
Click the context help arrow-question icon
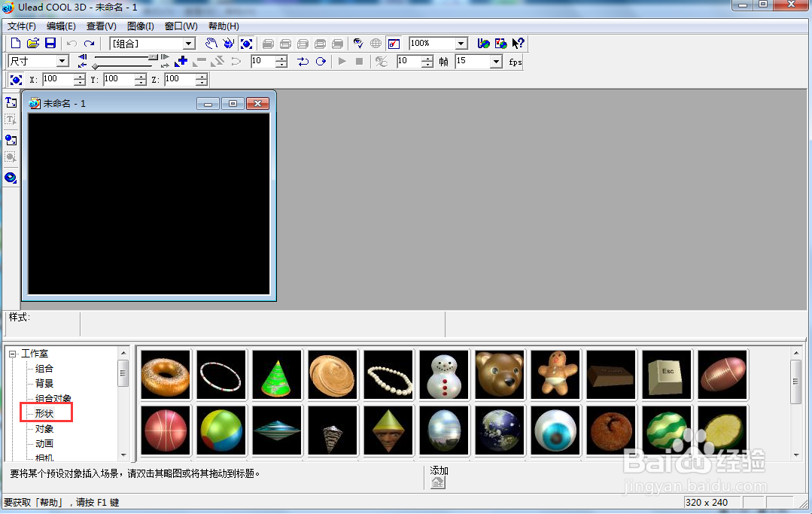(518, 44)
